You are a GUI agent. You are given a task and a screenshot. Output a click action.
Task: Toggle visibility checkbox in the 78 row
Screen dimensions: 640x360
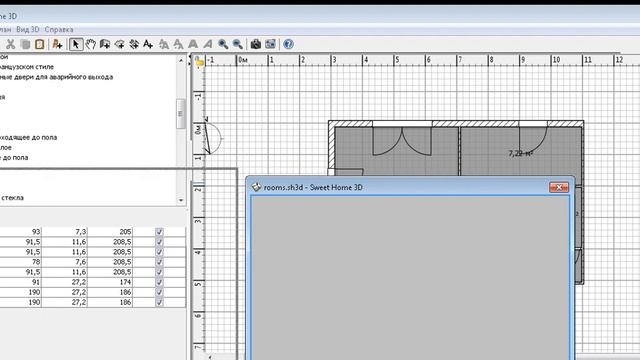point(159,262)
